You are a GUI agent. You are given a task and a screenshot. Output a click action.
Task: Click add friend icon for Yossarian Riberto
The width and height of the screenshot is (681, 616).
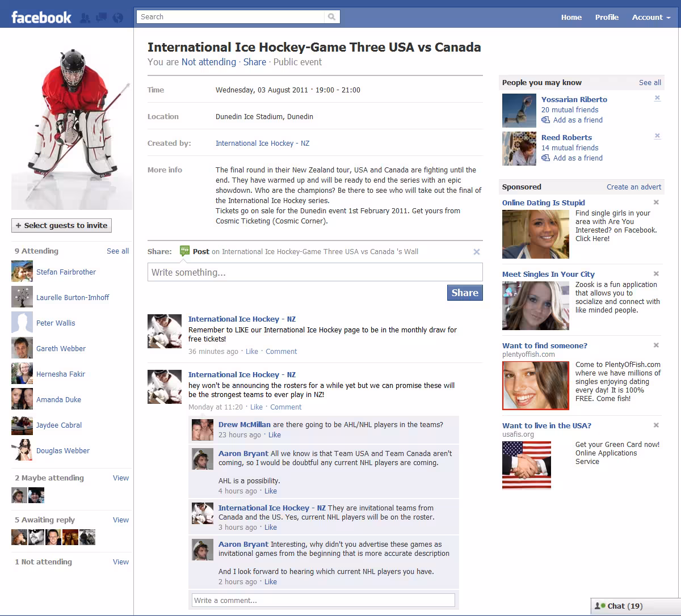point(545,120)
